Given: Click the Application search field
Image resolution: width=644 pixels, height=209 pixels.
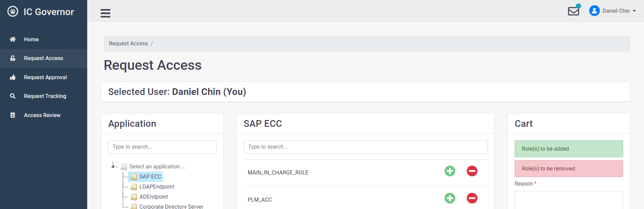Looking at the screenshot, I should click(162, 147).
